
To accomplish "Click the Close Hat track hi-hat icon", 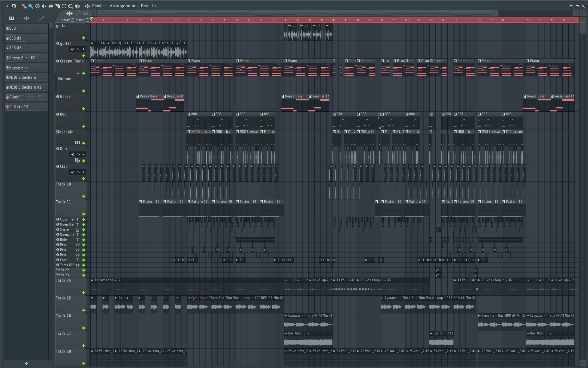I will click(77, 219).
